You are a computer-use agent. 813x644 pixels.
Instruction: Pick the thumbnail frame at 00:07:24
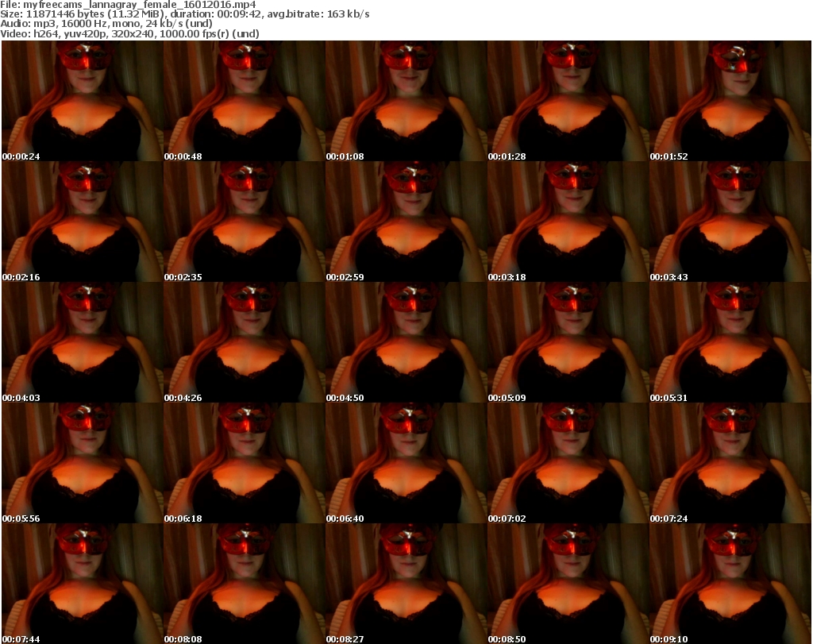pos(730,464)
